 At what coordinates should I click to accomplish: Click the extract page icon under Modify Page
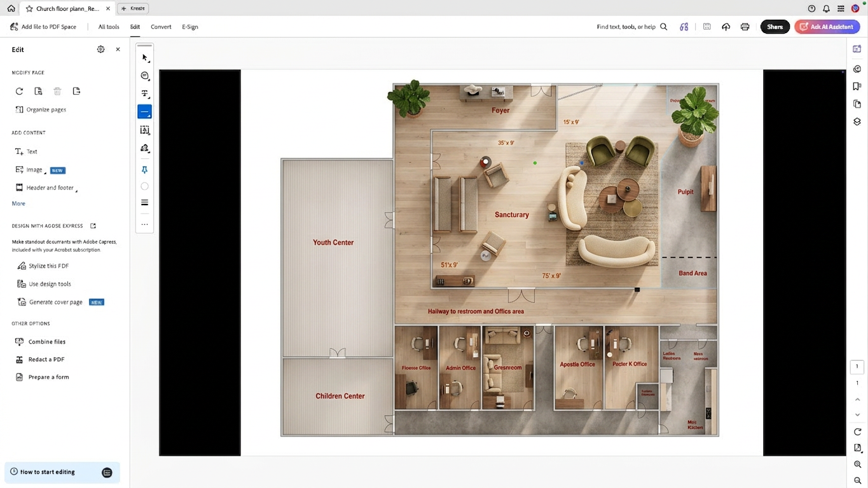click(38, 91)
